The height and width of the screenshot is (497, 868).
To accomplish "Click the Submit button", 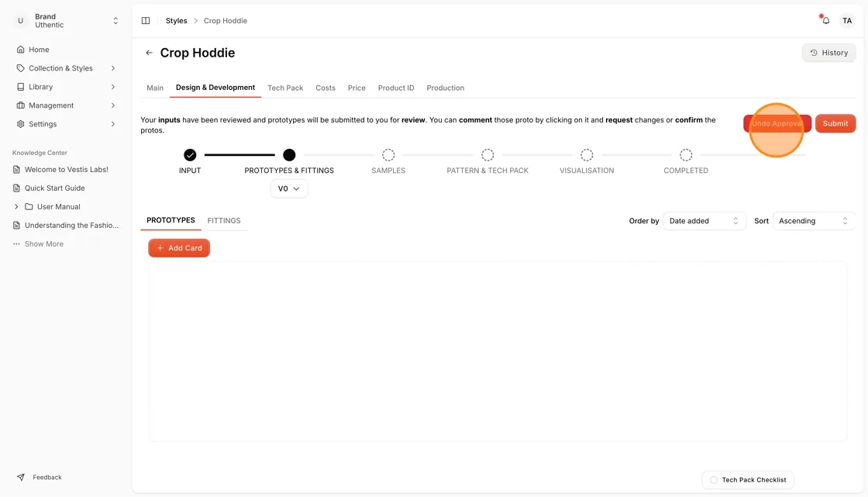I will [835, 123].
